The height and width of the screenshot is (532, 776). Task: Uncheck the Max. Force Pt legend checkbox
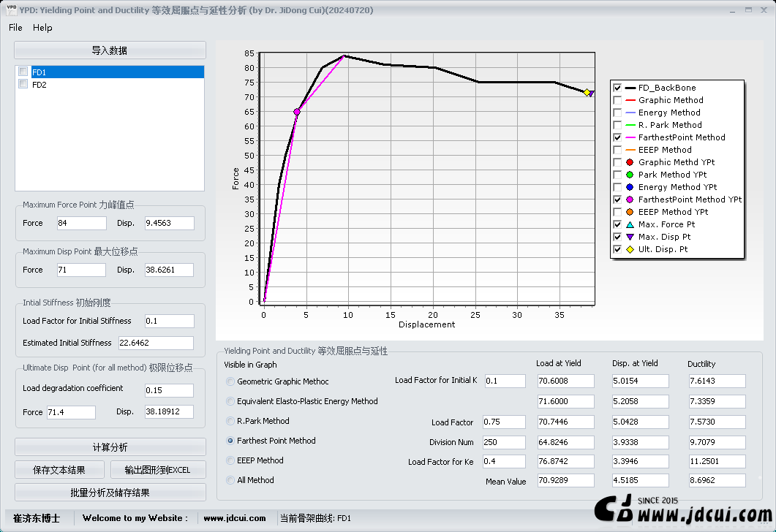(x=617, y=224)
